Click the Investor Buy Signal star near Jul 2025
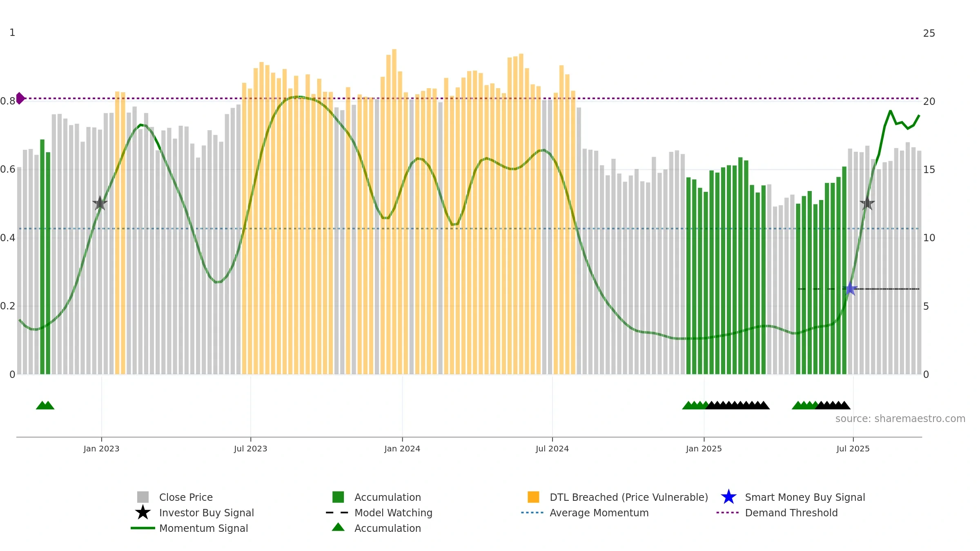The image size is (980, 551). pyautogui.click(x=867, y=203)
